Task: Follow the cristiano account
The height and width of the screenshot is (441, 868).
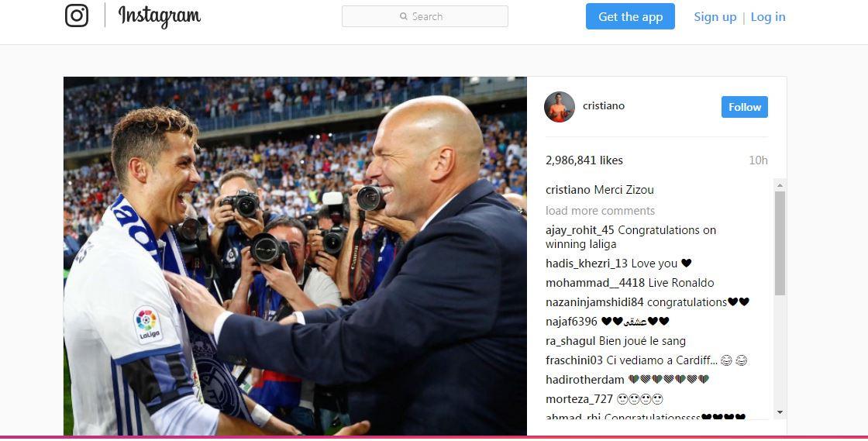Action: coord(744,108)
